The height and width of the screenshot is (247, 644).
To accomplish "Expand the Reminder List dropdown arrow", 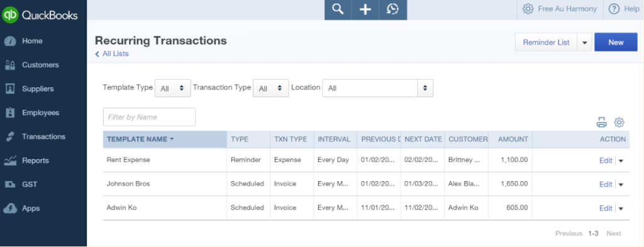I will [x=585, y=42].
